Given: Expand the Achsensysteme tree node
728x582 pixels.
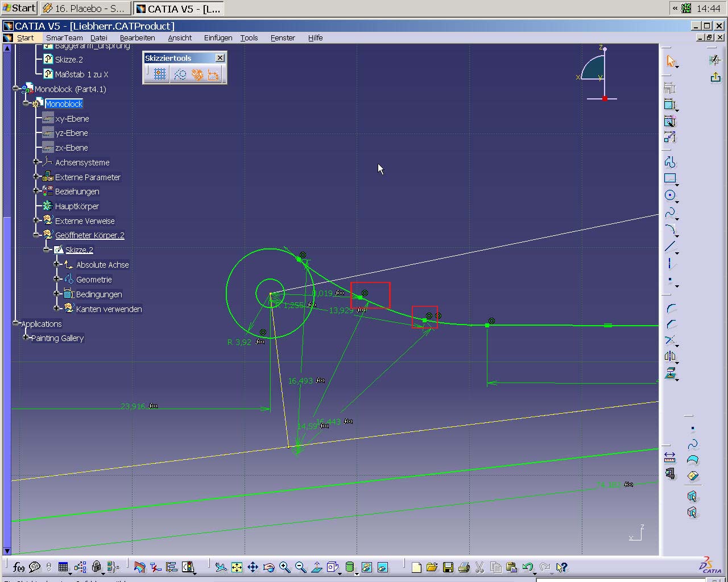Looking at the screenshot, I should 36,161.
